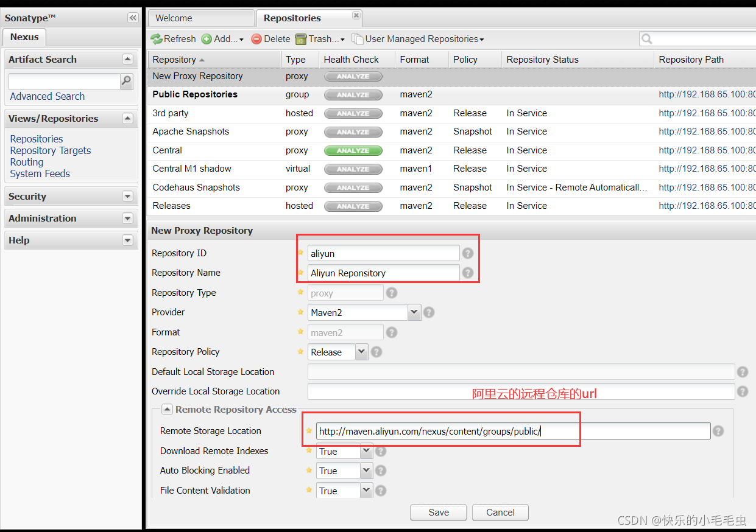Click the Delete toolbar button
This screenshot has width=756, height=532.
270,39
